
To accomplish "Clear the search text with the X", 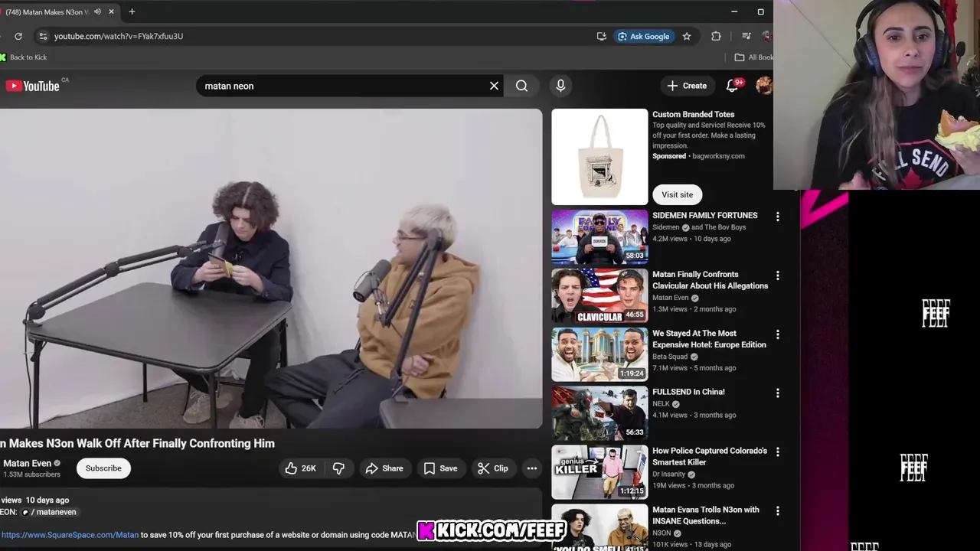I will tap(494, 86).
